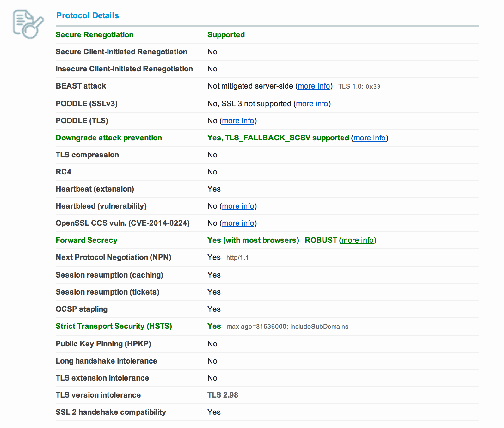
Task: Click the http/1.1 NPN protocol value
Action: coord(237,258)
